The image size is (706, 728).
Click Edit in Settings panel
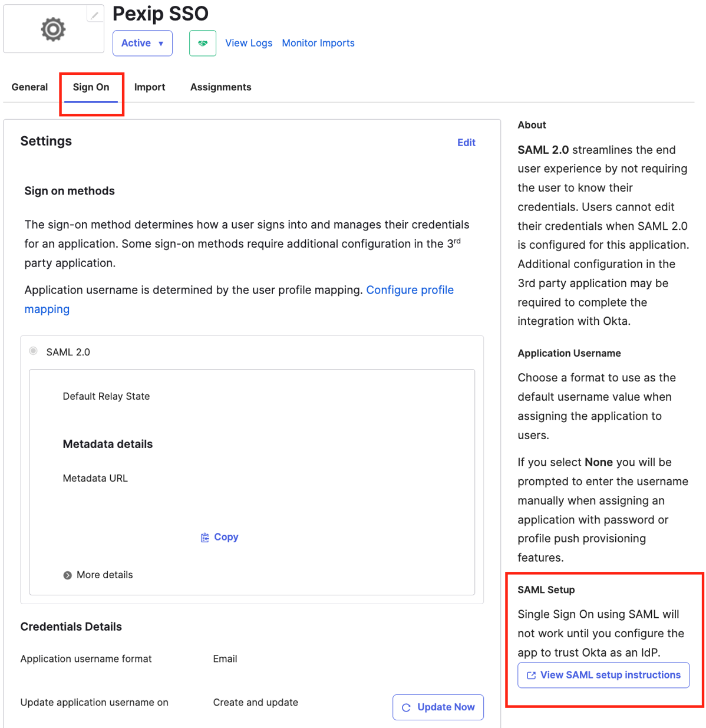point(466,143)
